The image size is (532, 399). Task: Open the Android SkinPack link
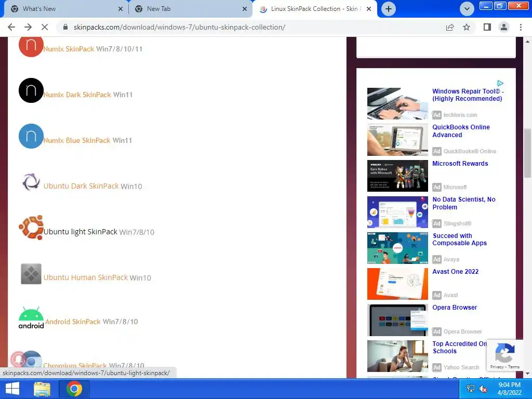(73, 322)
